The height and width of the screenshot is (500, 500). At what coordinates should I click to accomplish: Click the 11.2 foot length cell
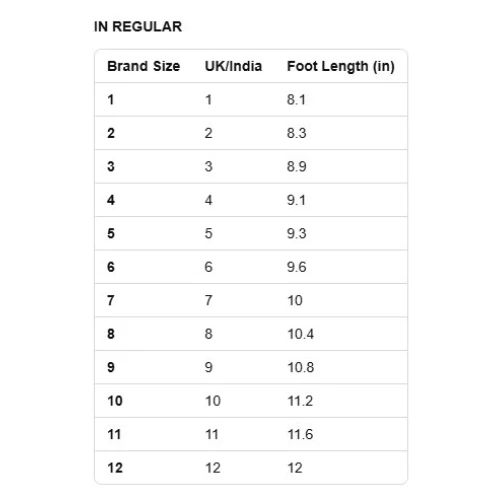click(x=300, y=401)
